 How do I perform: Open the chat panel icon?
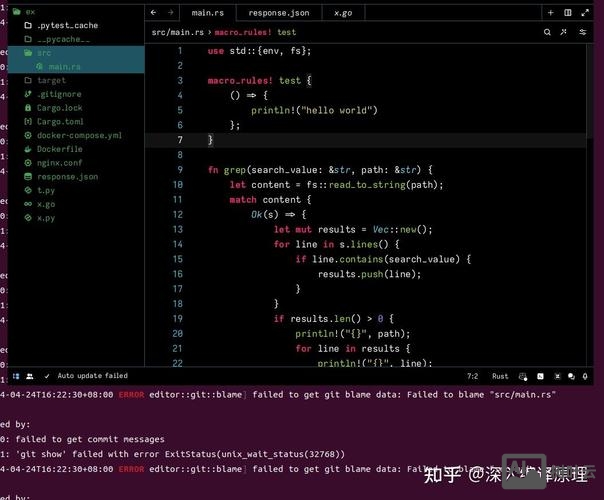coord(571,376)
